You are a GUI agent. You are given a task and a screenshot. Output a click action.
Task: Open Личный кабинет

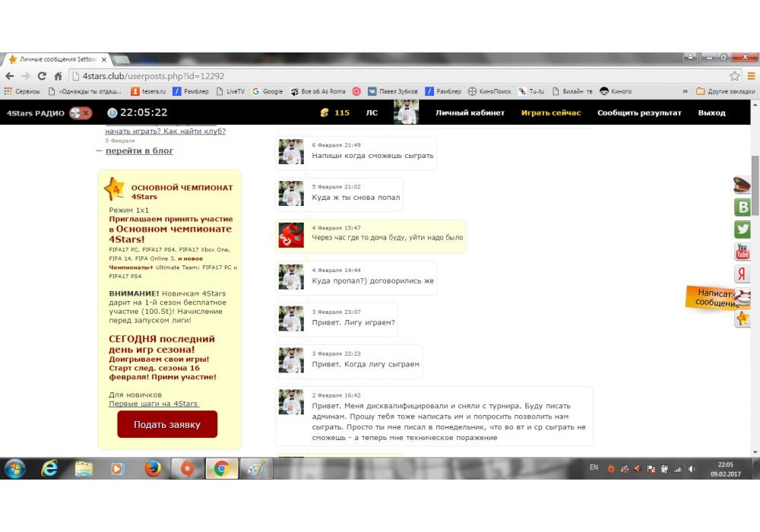[470, 112]
